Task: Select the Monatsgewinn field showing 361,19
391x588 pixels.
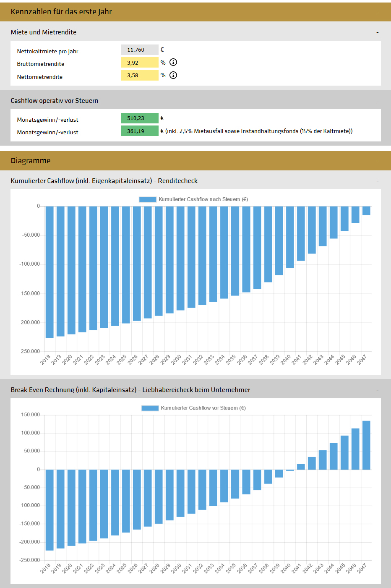Action: [x=139, y=131]
